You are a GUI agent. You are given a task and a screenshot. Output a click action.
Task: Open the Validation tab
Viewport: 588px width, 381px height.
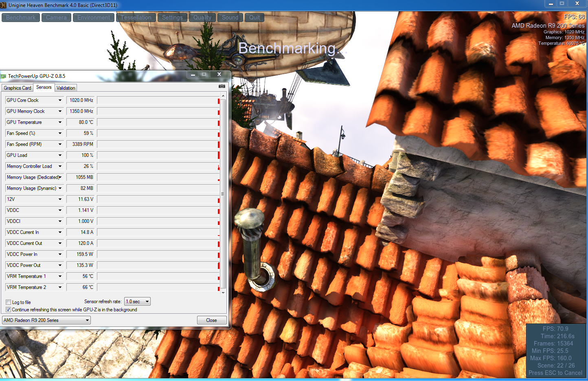(x=66, y=88)
